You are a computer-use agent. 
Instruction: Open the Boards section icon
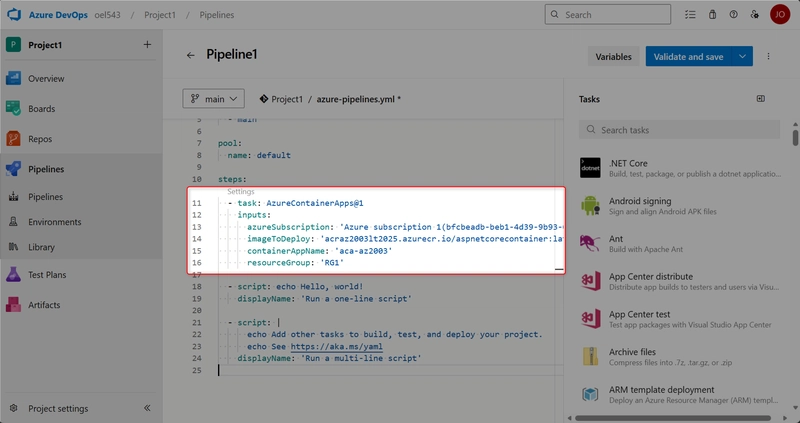click(14, 109)
